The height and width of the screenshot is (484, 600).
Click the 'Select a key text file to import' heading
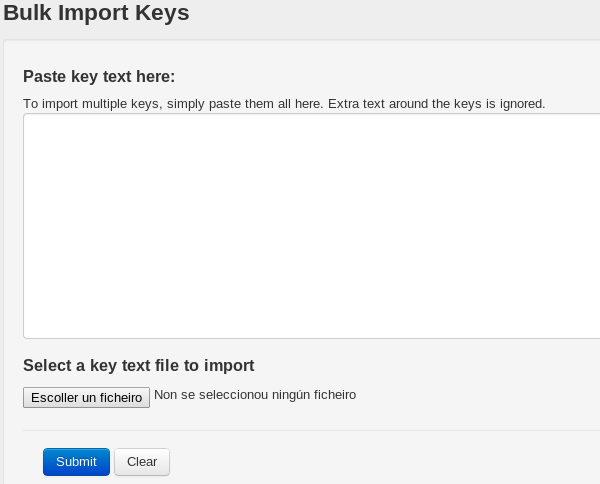point(138,366)
